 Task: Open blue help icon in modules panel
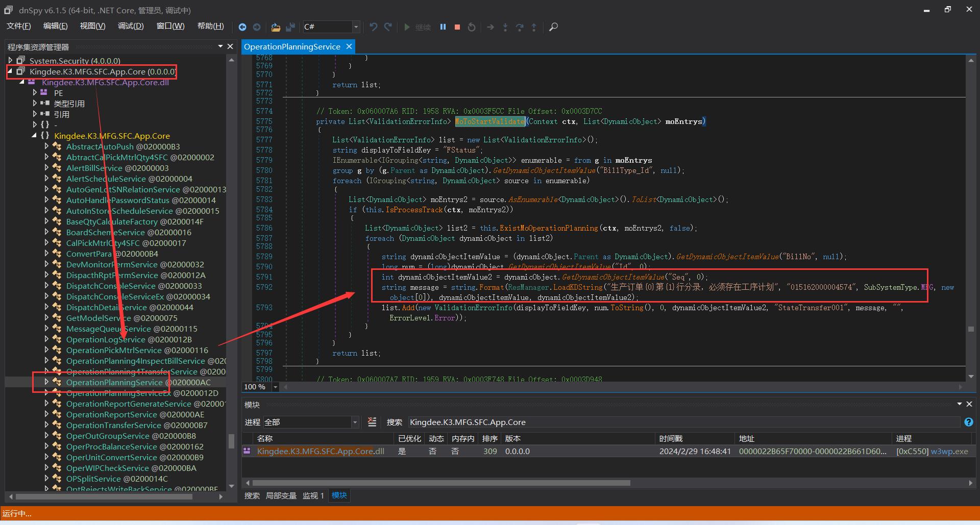(x=968, y=422)
